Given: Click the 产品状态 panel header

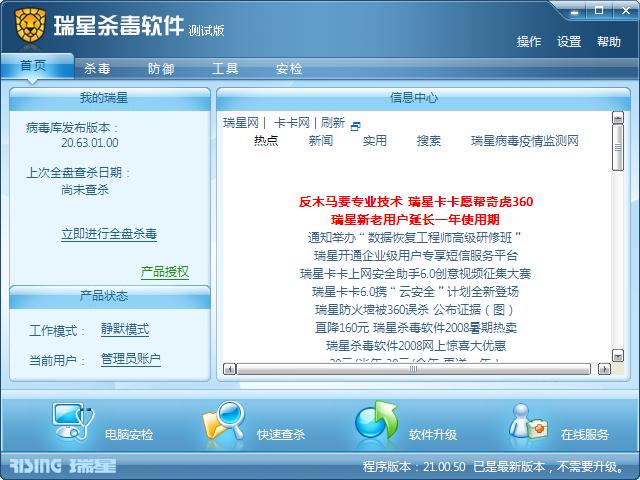Looking at the screenshot, I should [x=110, y=296].
